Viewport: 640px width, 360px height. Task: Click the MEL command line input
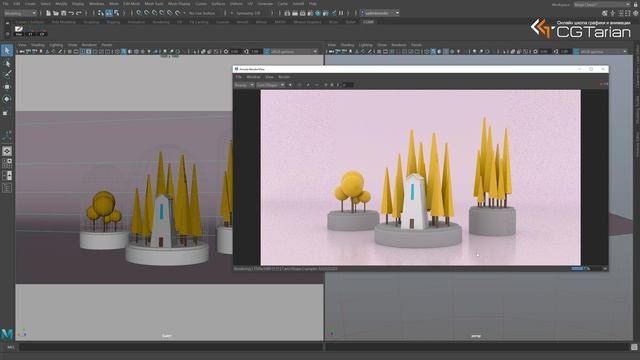click(171, 347)
